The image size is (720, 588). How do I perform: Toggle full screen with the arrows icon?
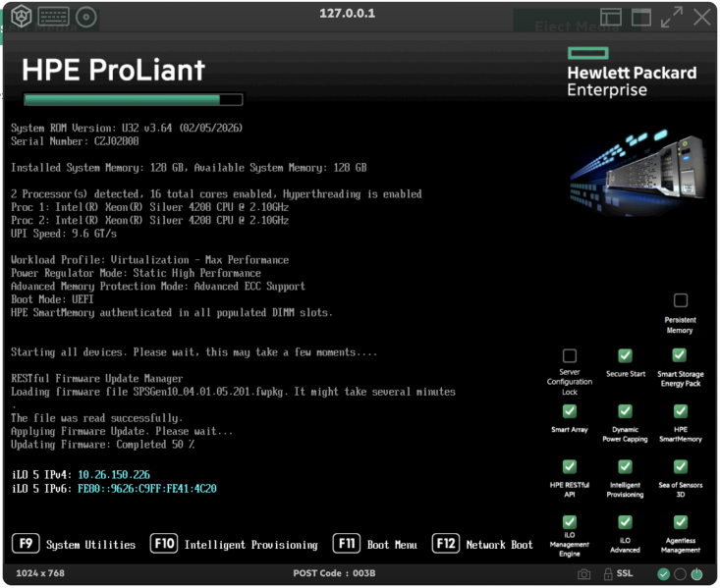click(x=671, y=17)
